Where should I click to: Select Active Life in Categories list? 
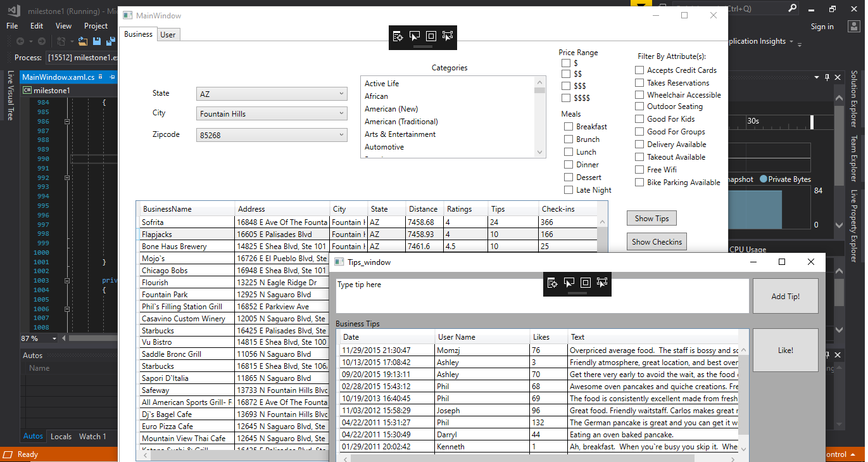pos(382,84)
